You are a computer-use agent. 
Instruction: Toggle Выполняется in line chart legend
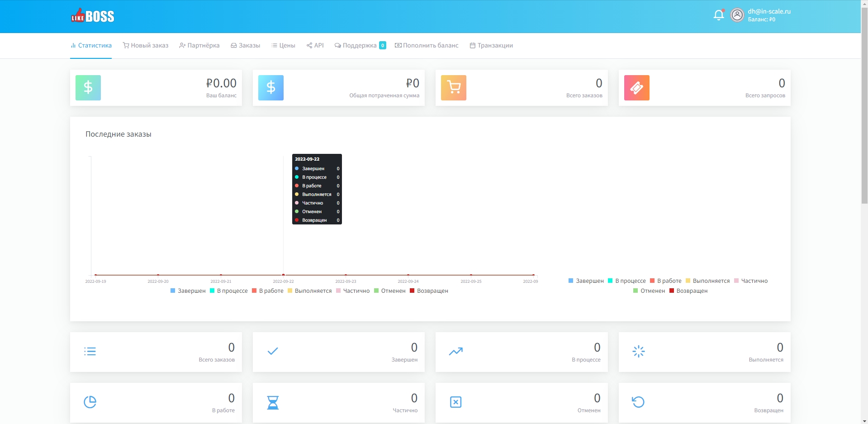click(x=310, y=291)
